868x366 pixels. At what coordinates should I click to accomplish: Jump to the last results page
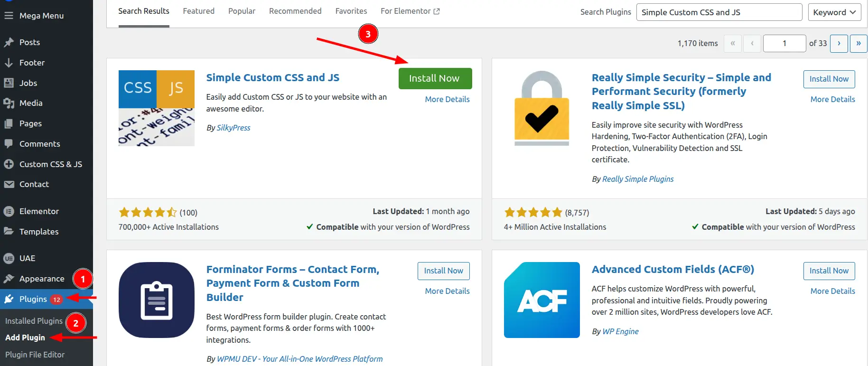[859, 43]
